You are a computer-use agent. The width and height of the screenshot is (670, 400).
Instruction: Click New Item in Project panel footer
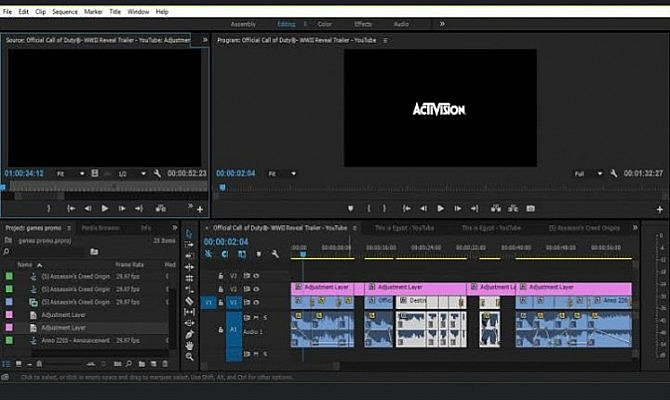click(x=153, y=364)
